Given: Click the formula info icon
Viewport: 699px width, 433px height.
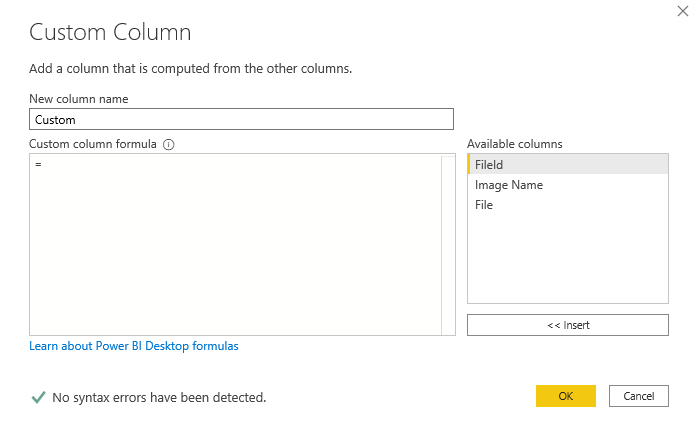Looking at the screenshot, I should 169,144.
